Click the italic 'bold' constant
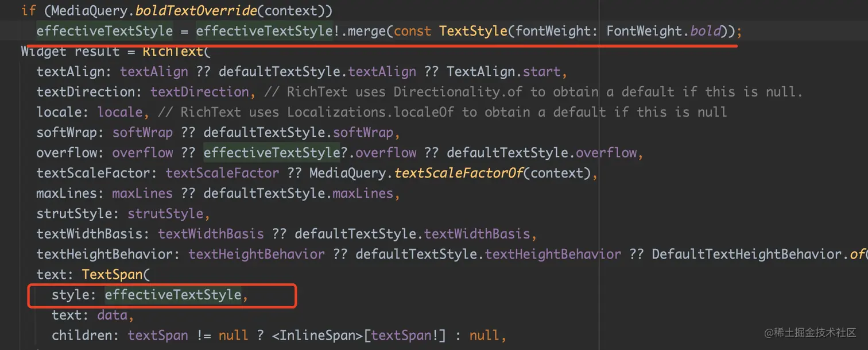This screenshot has height=350, width=868. (x=705, y=31)
